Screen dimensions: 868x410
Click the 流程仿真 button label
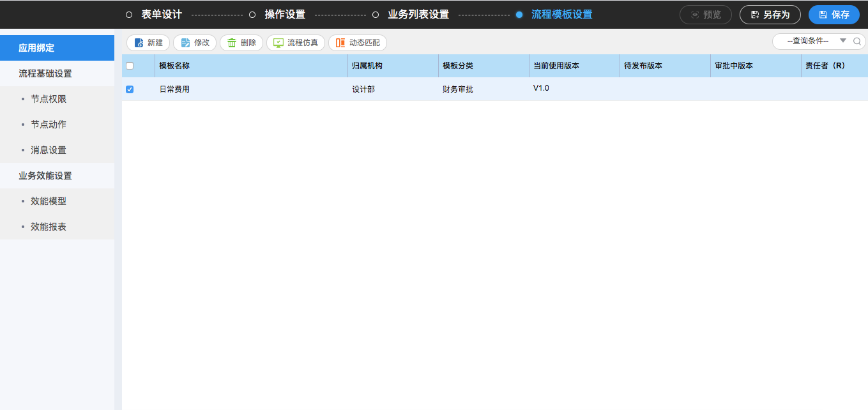pos(303,43)
